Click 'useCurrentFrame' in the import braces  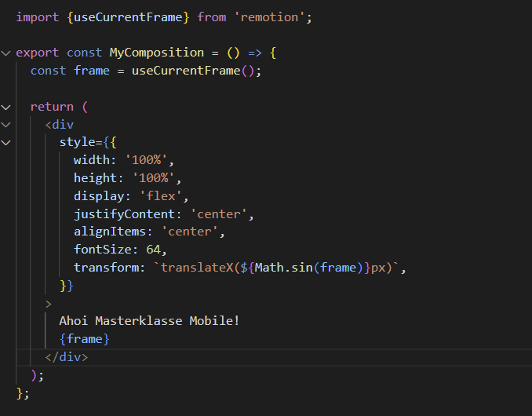(128, 17)
